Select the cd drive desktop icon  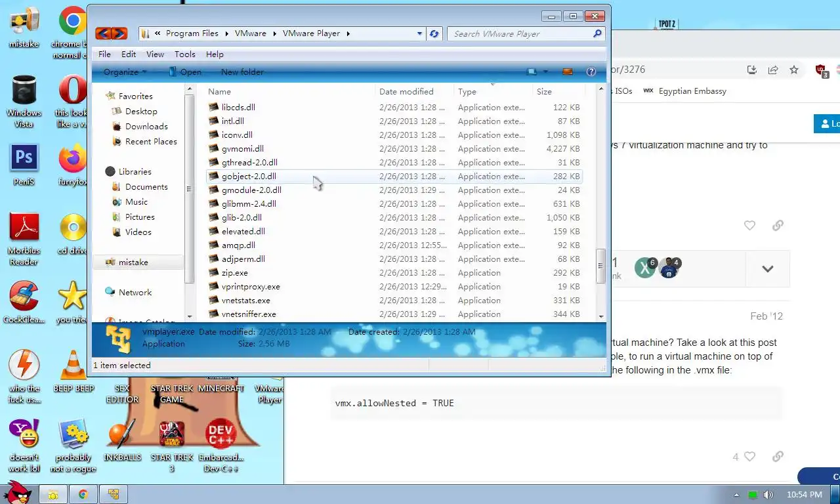(72, 234)
